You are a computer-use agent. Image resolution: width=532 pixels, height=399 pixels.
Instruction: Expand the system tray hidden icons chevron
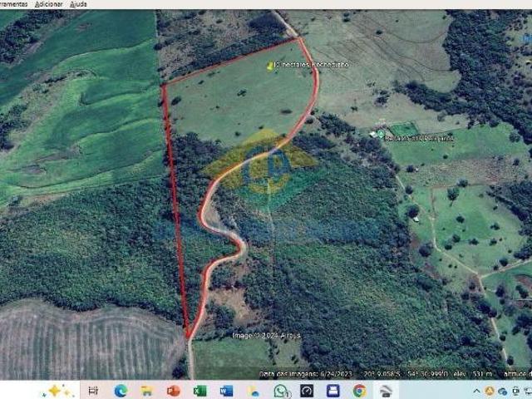pyautogui.click(x=477, y=390)
